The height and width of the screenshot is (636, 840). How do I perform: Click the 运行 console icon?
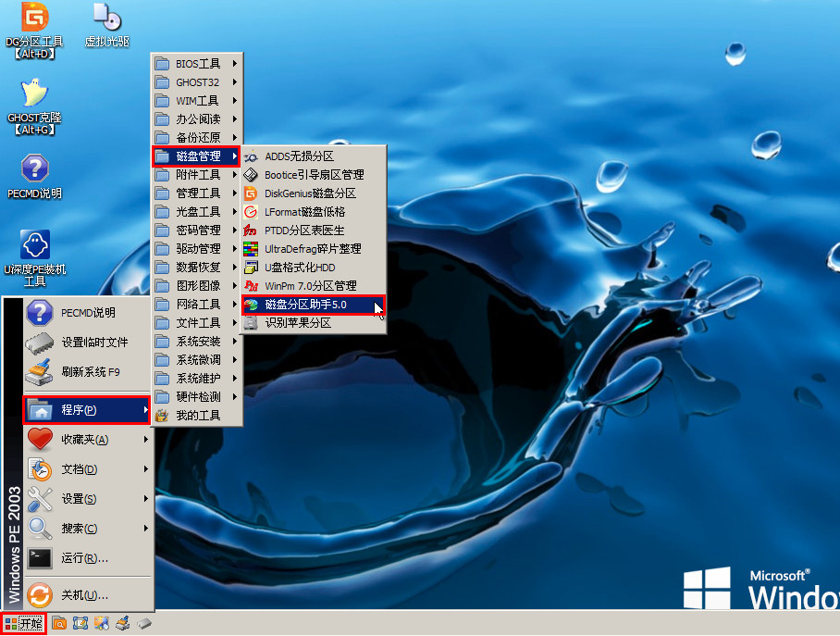click(40, 558)
